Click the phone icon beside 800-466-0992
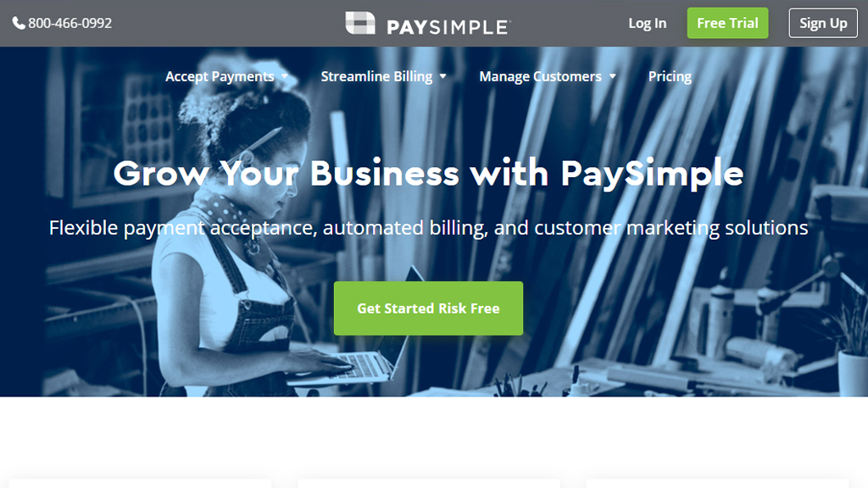868x488 pixels. tap(19, 23)
